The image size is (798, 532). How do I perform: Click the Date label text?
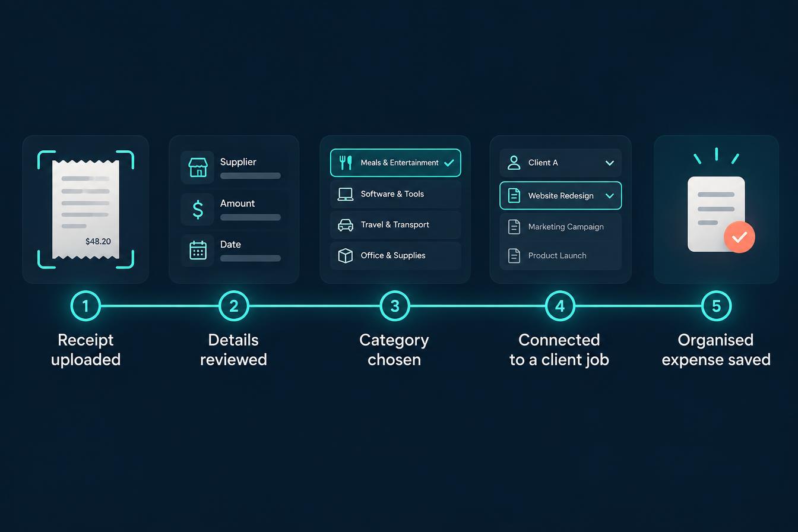230,245
